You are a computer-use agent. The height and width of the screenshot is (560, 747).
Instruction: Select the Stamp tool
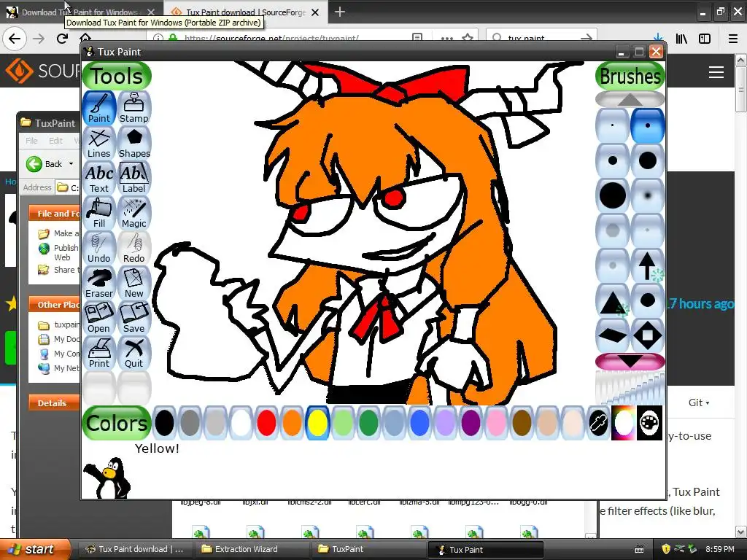pos(134,109)
